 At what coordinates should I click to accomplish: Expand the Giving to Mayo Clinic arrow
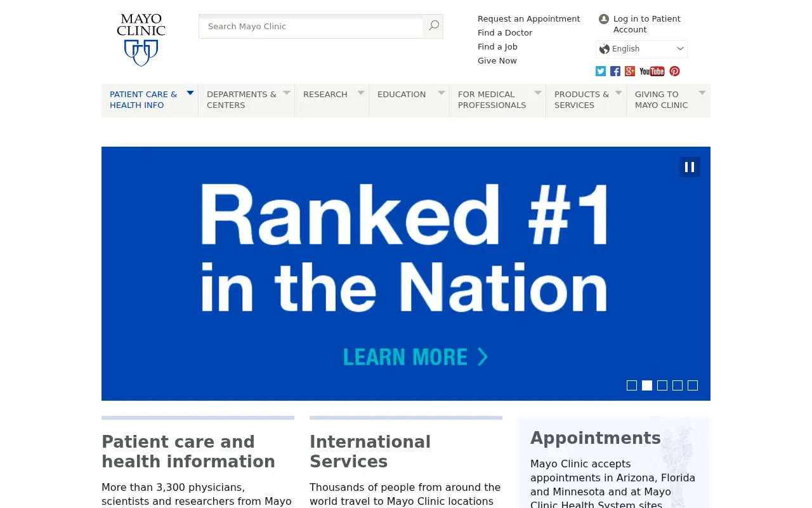pos(702,93)
